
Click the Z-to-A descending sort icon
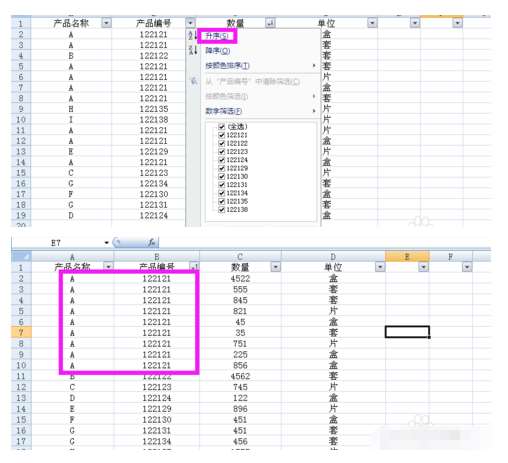coord(193,50)
